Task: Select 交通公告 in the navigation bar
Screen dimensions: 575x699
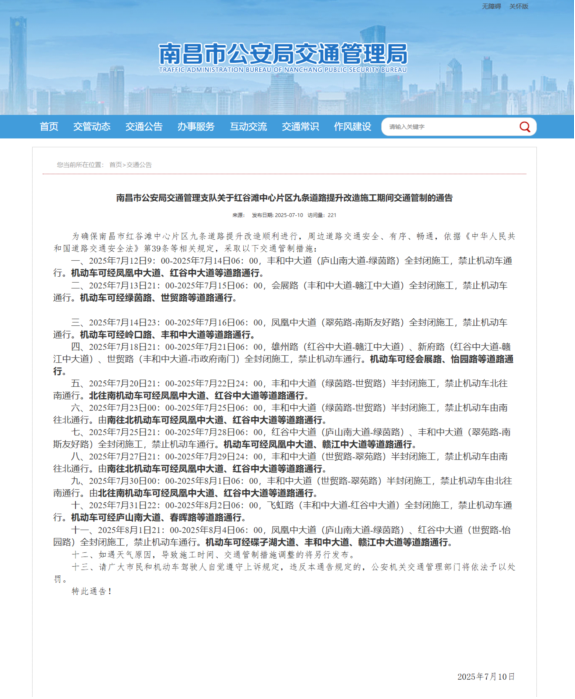Action: tap(144, 127)
